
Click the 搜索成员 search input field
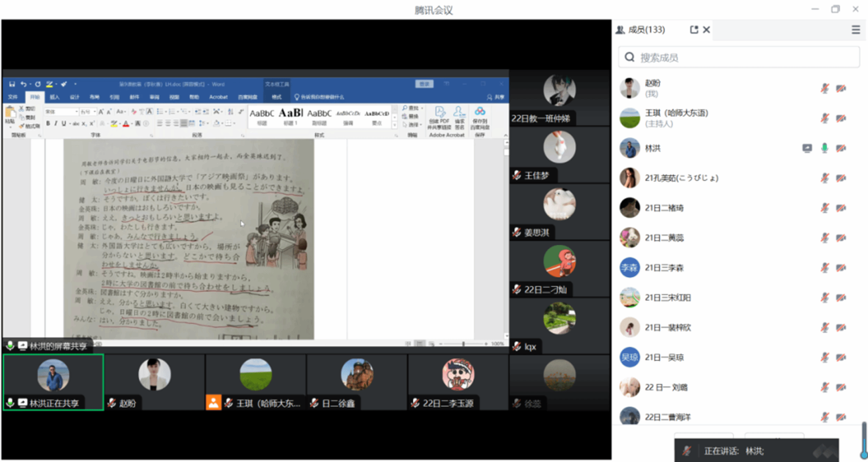739,57
